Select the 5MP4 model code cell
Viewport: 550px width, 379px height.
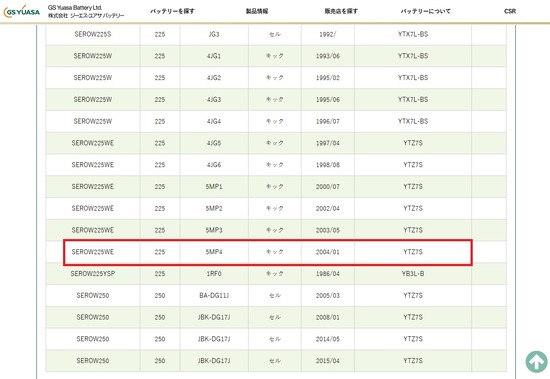pos(214,252)
